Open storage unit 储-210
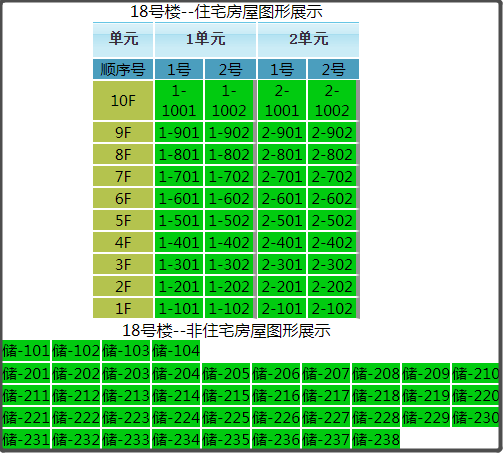Image resolution: width=504 pixels, height=454 pixels. point(475,373)
